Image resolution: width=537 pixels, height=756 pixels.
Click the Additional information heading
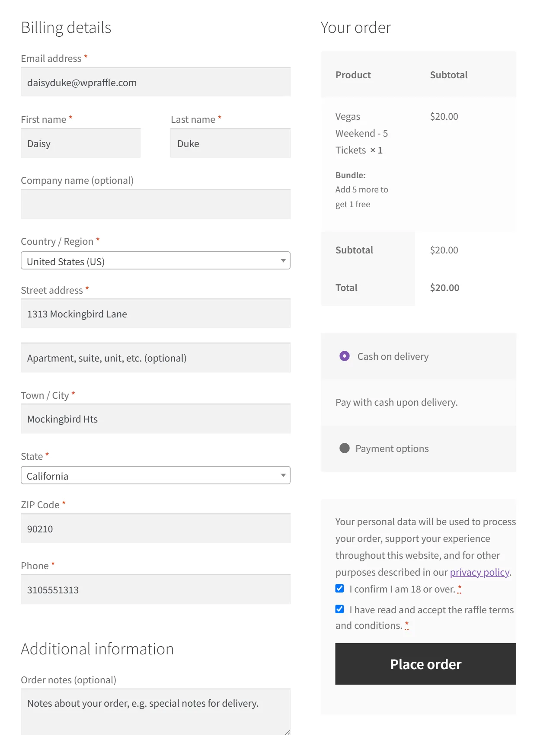[x=97, y=649]
